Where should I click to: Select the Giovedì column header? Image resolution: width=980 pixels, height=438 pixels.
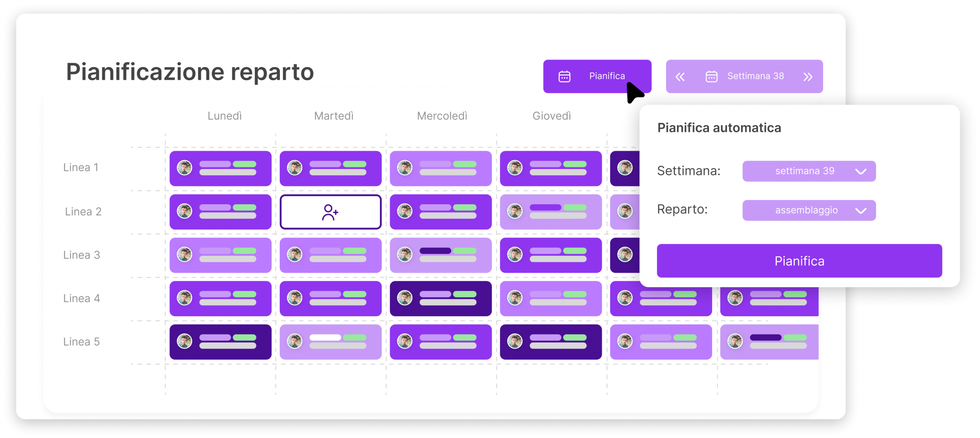tap(551, 116)
